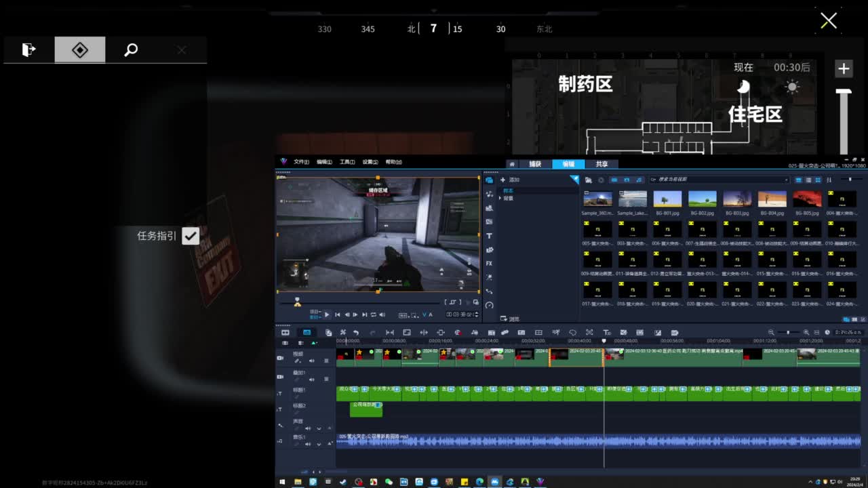Switch to the 共享 workspace tab
The image size is (868, 488).
pyautogui.click(x=601, y=164)
